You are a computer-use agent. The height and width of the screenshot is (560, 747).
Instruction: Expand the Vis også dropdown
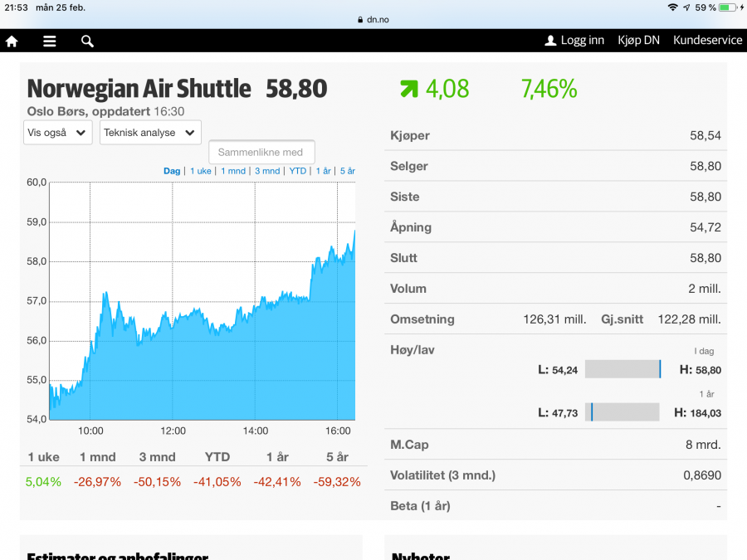57,133
